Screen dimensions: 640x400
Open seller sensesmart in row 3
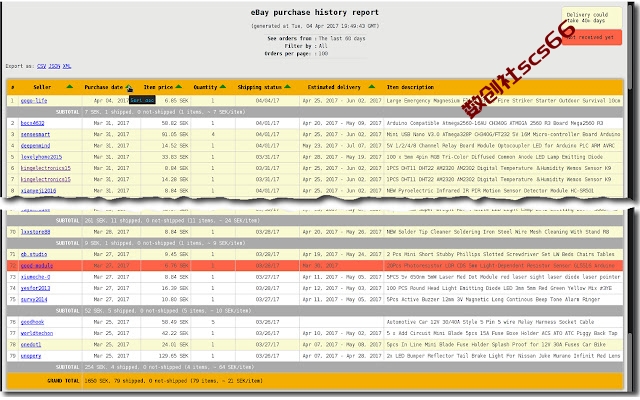click(x=36, y=134)
